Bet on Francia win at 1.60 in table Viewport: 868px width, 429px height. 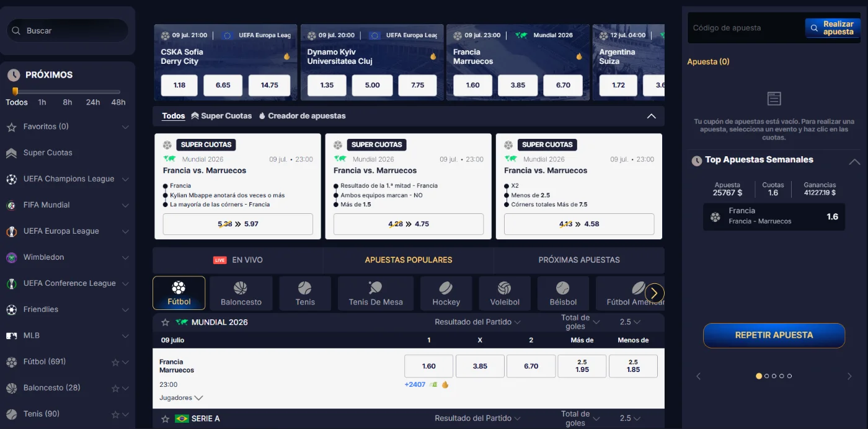click(x=429, y=366)
